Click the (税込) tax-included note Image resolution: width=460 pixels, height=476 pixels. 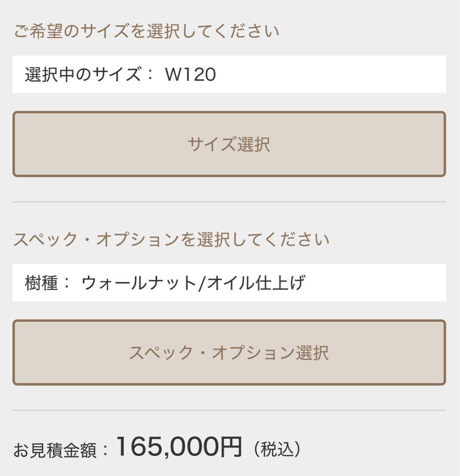(277, 450)
